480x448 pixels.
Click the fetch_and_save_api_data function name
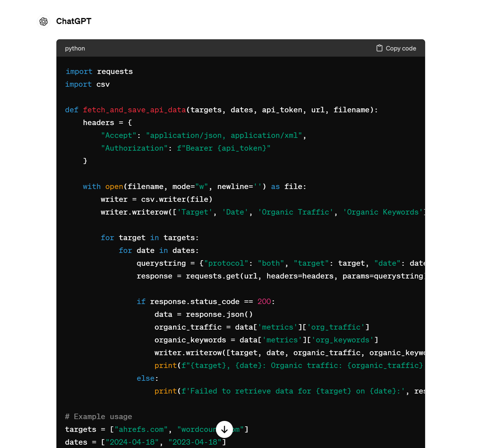(134, 110)
